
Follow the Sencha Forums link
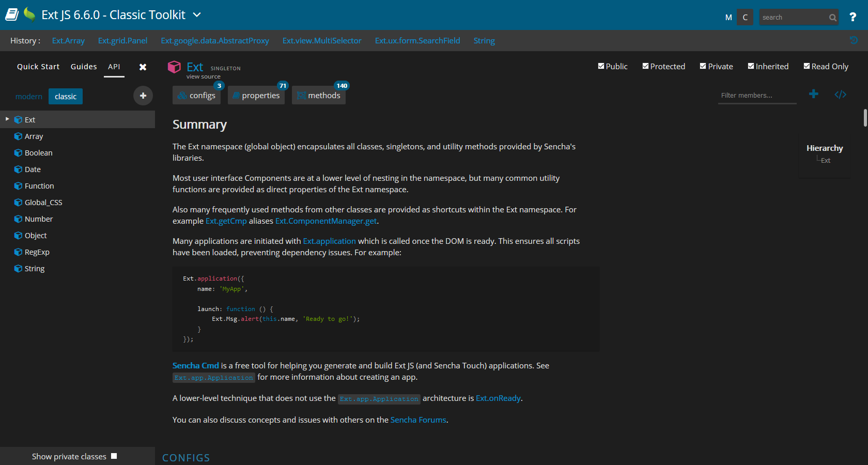tap(417, 420)
